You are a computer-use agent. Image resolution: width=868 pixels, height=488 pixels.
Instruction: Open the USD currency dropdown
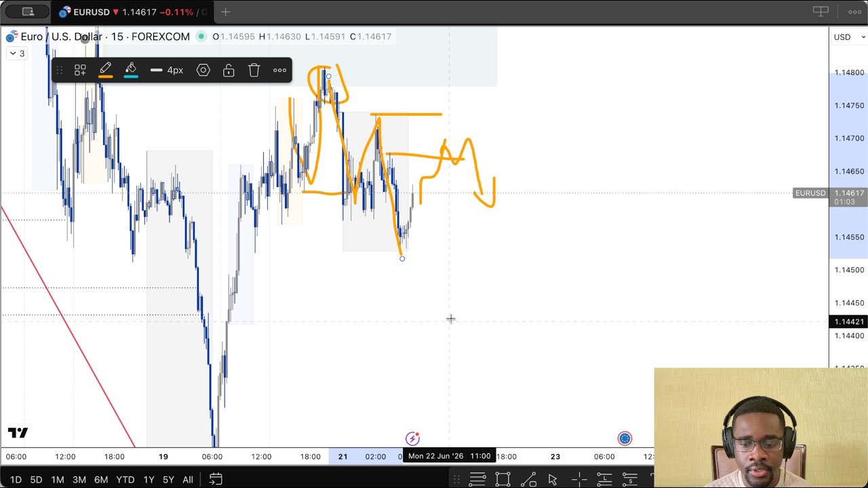848,37
